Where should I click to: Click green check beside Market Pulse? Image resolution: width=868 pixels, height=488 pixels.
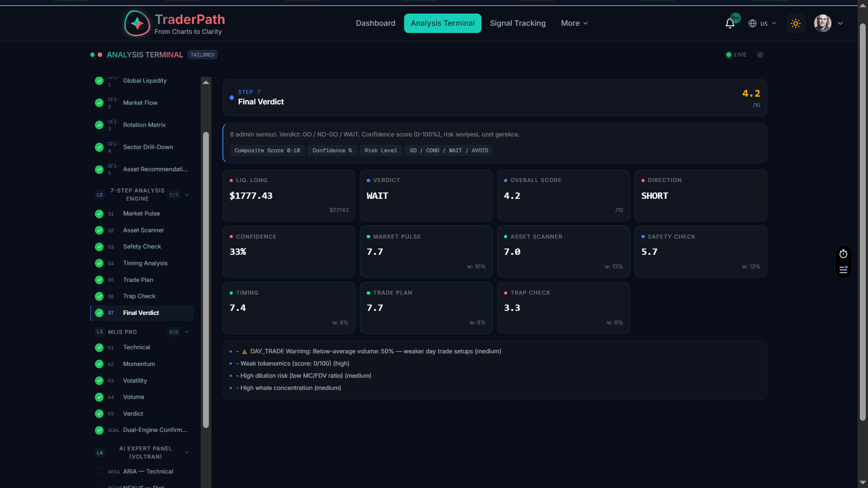pyautogui.click(x=99, y=214)
